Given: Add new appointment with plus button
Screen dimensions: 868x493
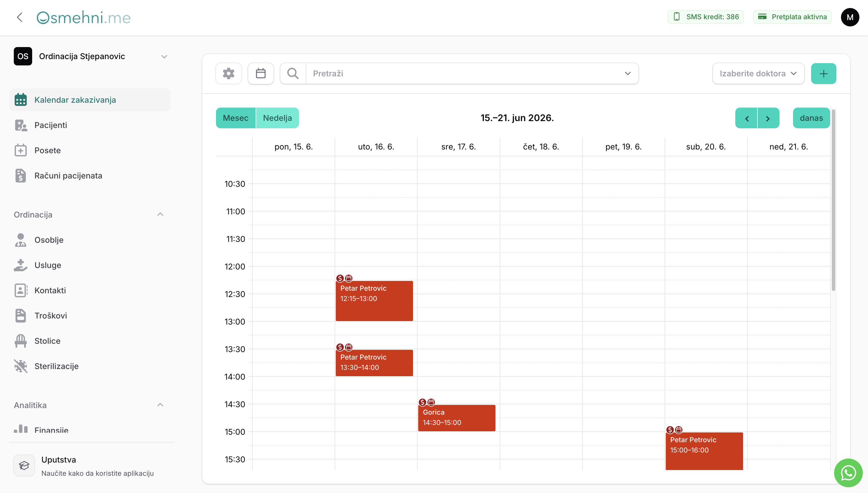Looking at the screenshot, I should point(823,73).
